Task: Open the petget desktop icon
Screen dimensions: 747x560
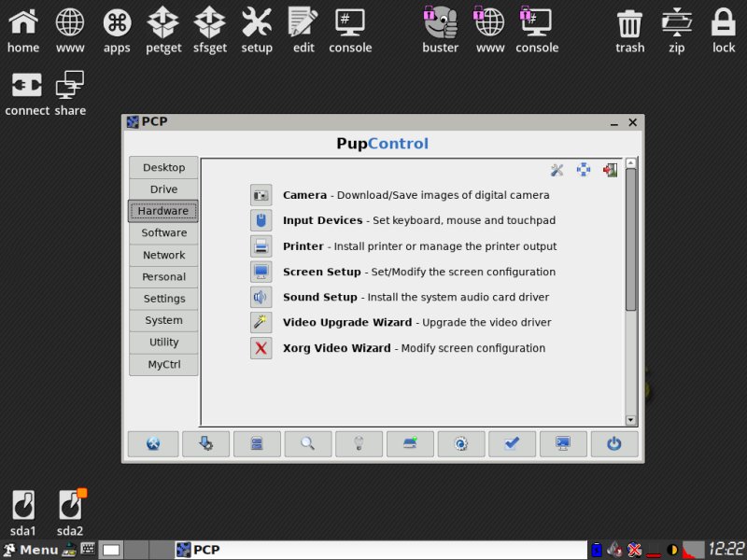Action: (163, 30)
